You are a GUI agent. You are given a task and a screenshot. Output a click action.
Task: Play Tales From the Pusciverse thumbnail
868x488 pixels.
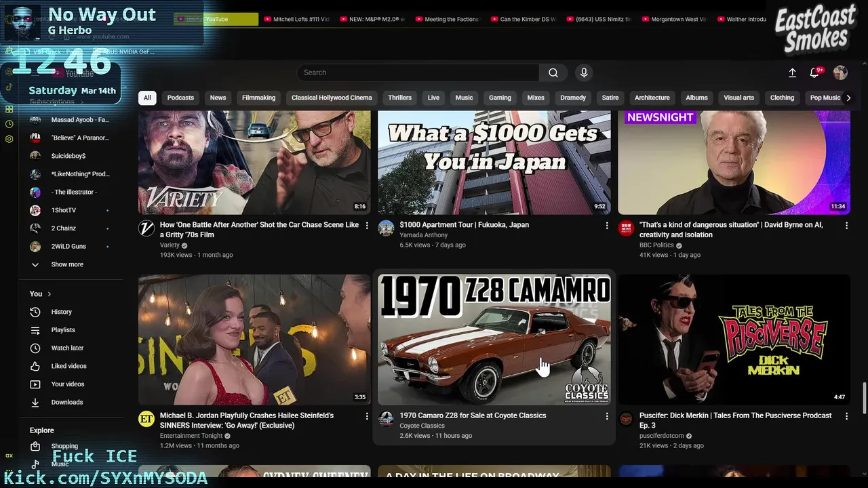point(734,340)
